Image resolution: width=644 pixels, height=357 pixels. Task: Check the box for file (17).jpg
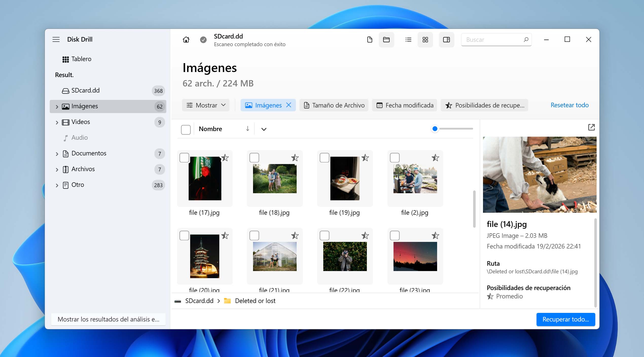tap(184, 158)
